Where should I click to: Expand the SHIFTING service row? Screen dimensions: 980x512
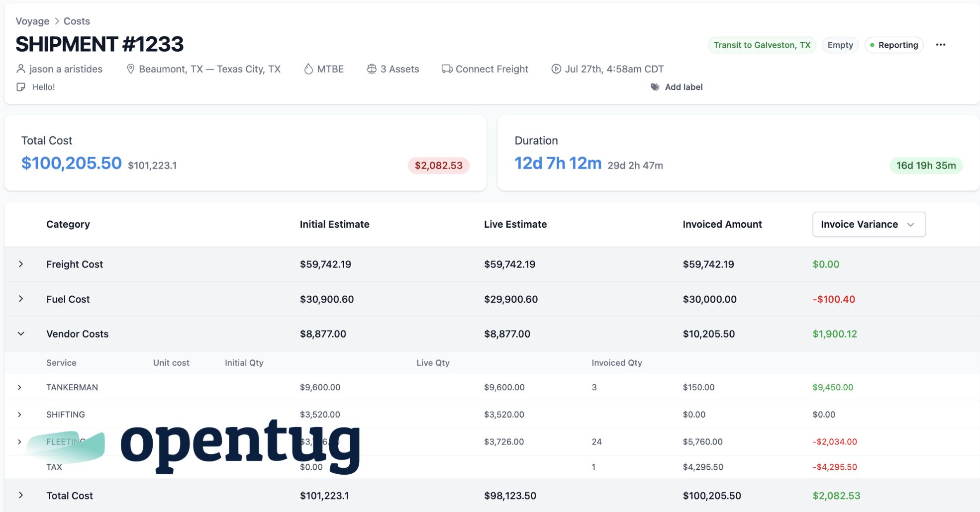pos(20,415)
